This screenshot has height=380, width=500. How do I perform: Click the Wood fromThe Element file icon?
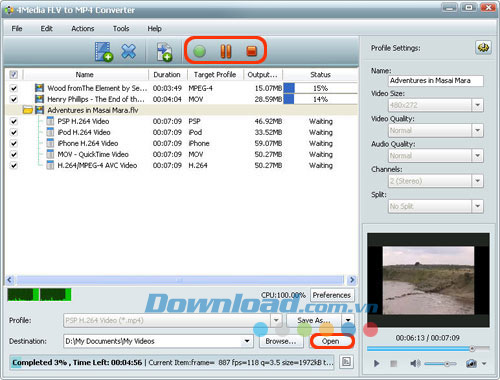[39, 88]
